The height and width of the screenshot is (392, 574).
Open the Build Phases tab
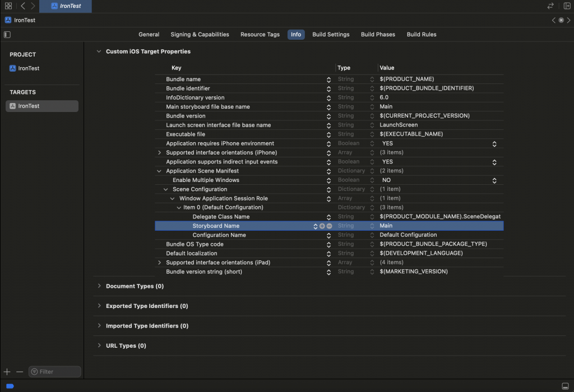(378, 34)
